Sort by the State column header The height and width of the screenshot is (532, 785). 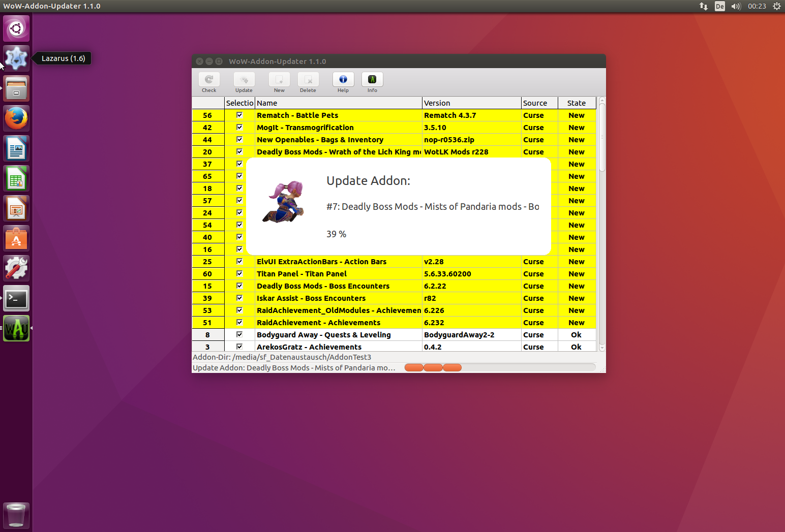pos(577,103)
